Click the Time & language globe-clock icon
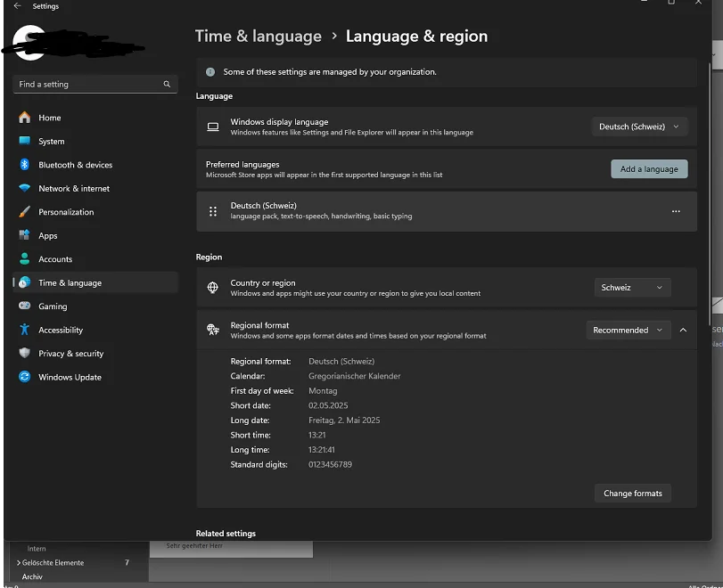This screenshot has width=723, height=588. pos(25,282)
